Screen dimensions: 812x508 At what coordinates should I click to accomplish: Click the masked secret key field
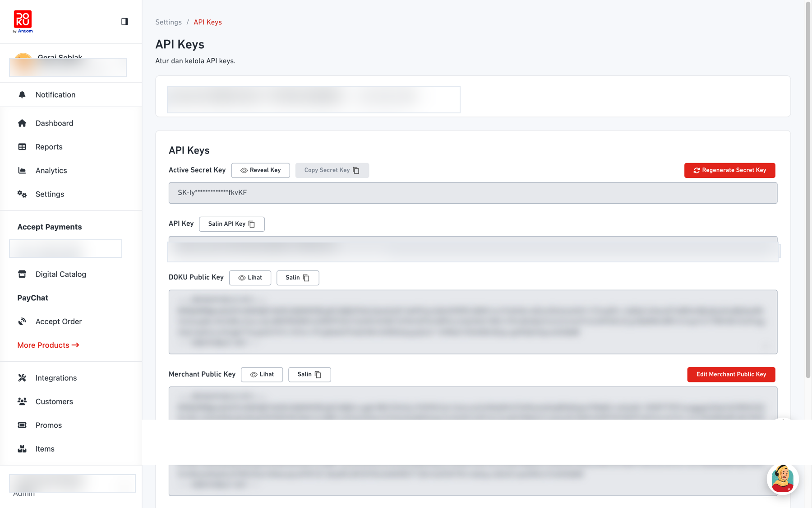[x=473, y=193]
